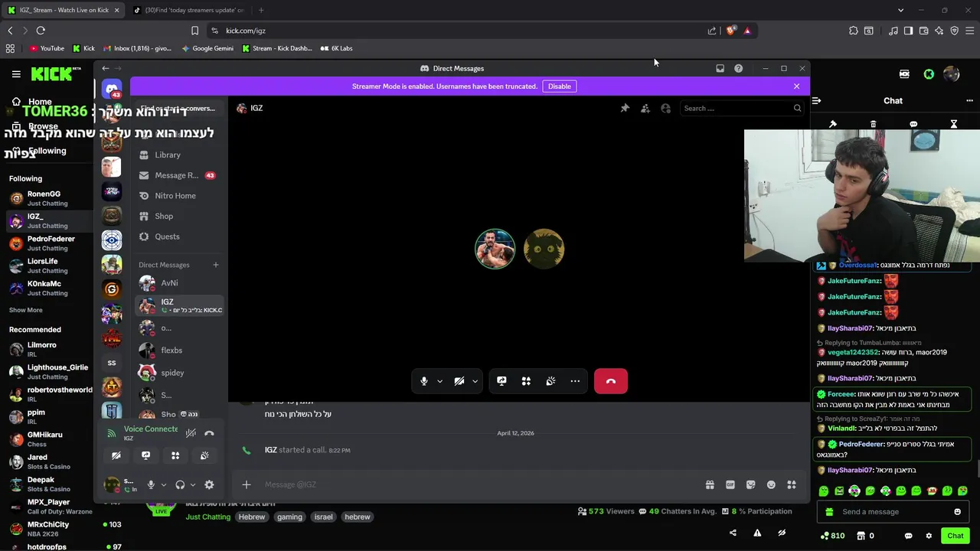
Task: Open emoji picker in Kick chat input
Action: coord(957,512)
